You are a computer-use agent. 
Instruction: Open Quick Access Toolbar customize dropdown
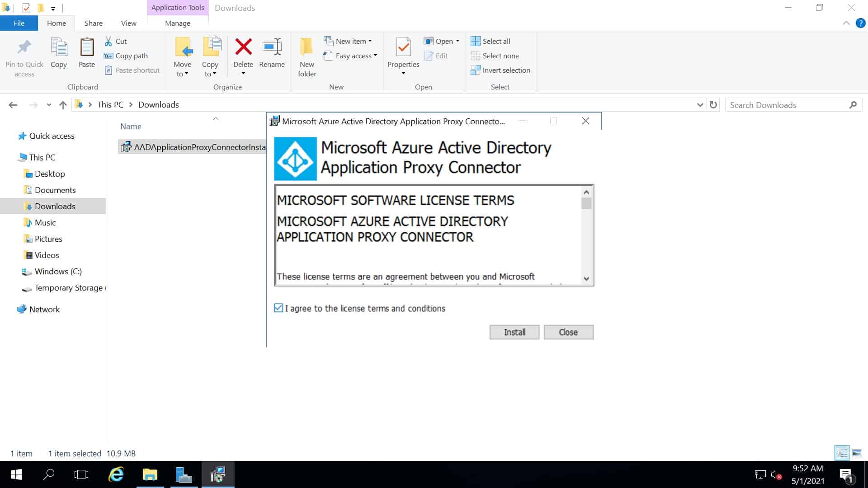point(53,8)
